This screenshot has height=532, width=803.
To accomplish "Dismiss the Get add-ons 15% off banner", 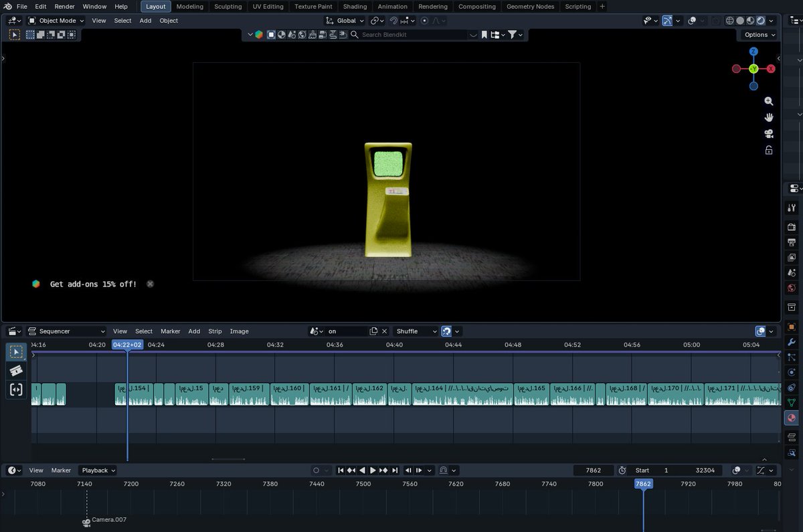I will [151, 284].
